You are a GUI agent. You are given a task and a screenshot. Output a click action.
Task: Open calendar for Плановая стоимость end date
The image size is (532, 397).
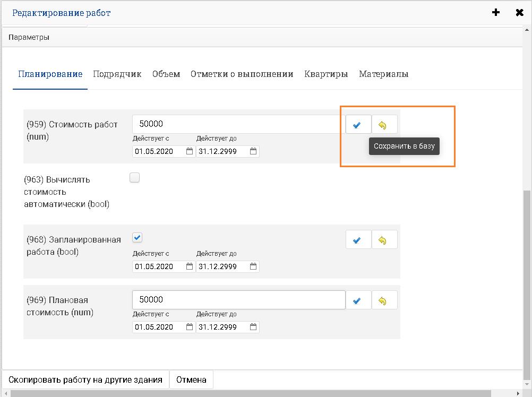coord(253,327)
